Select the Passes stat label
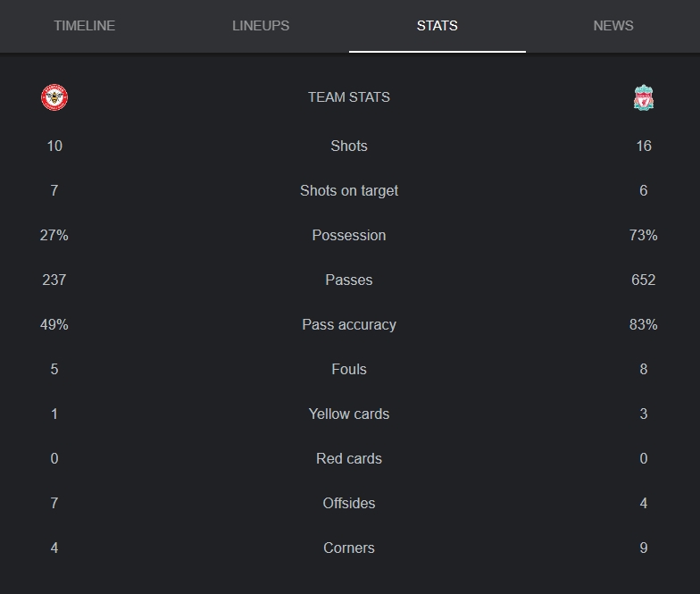 (x=349, y=280)
